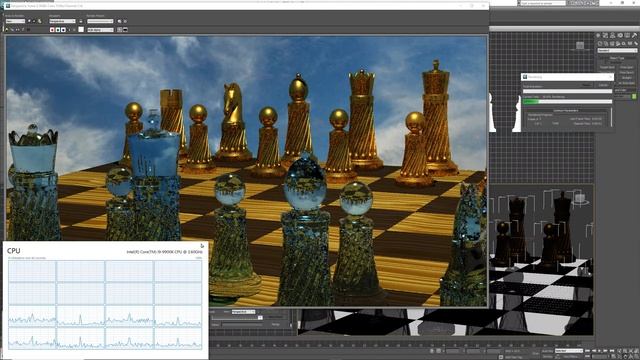Click the ViewCube in the top viewport
This screenshot has width=640, height=360.
pyautogui.click(x=580, y=45)
